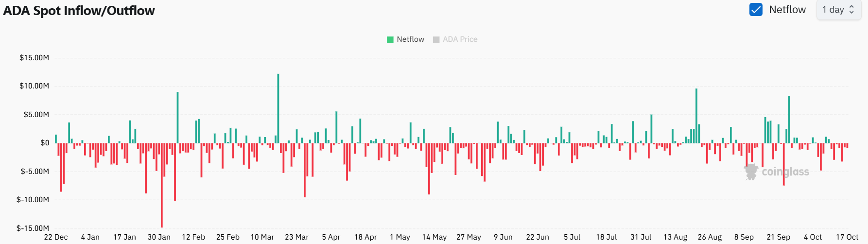
Task: Click the 31 Jul date label
Action: [x=641, y=237]
